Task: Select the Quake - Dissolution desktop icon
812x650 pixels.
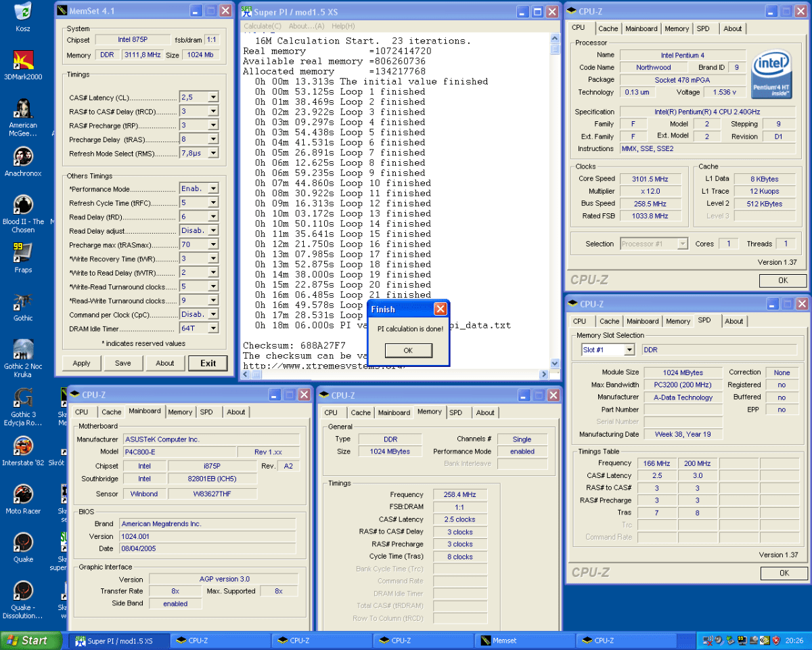Action: pyautogui.click(x=23, y=600)
